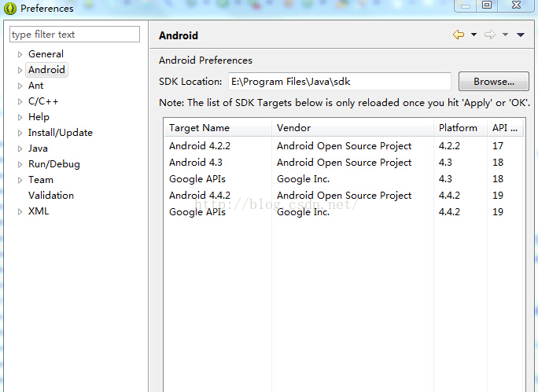Viewport: 538px width, 392px height.
Task: Click the Browse... button
Action: pos(494,81)
